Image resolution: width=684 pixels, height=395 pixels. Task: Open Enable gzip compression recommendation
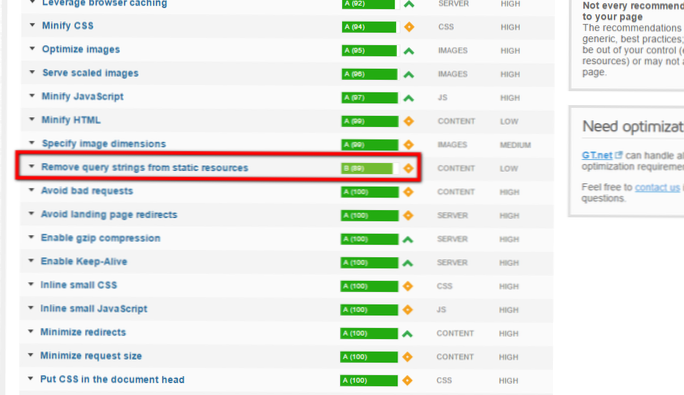[x=100, y=238]
